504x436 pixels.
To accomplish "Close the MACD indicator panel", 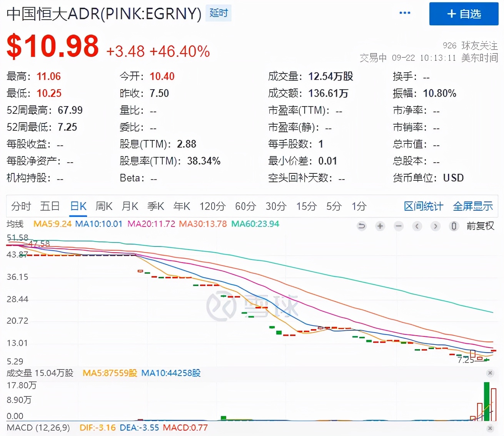I will (490, 428).
